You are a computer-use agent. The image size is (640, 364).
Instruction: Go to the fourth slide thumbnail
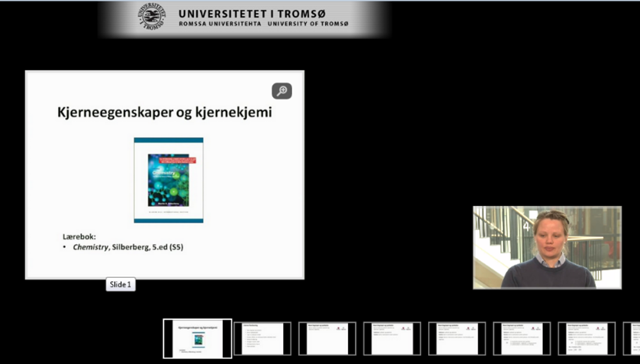coord(392,338)
